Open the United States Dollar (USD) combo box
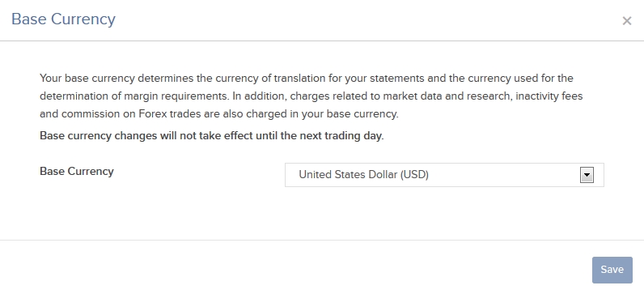 pyautogui.click(x=444, y=175)
